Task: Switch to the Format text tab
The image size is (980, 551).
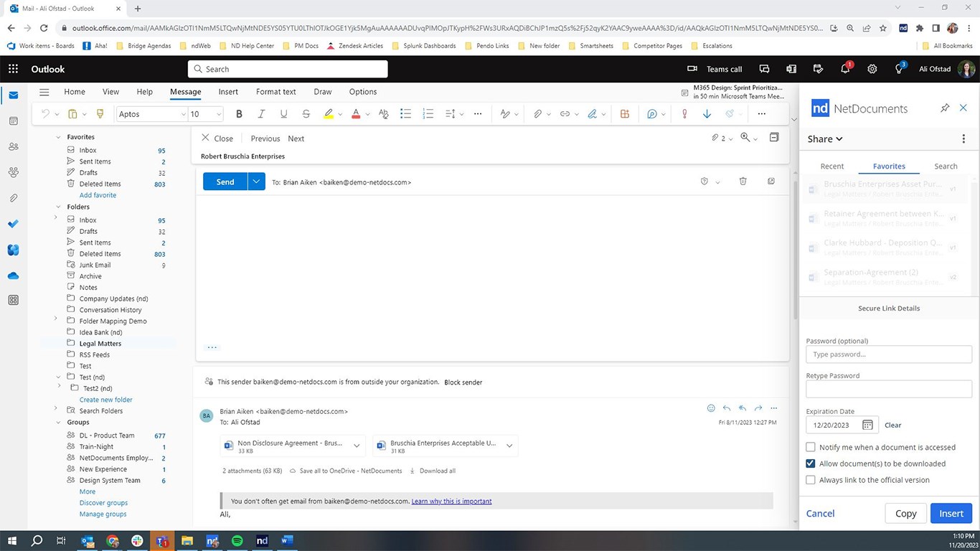Action: pos(276,92)
